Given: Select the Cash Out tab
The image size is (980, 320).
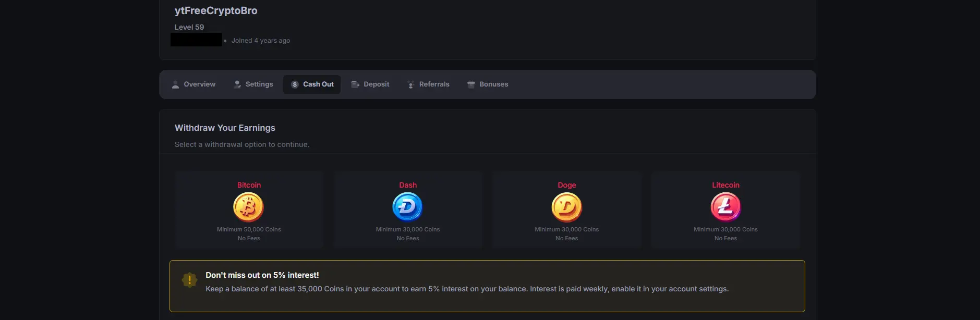Looking at the screenshot, I should click(x=312, y=84).
